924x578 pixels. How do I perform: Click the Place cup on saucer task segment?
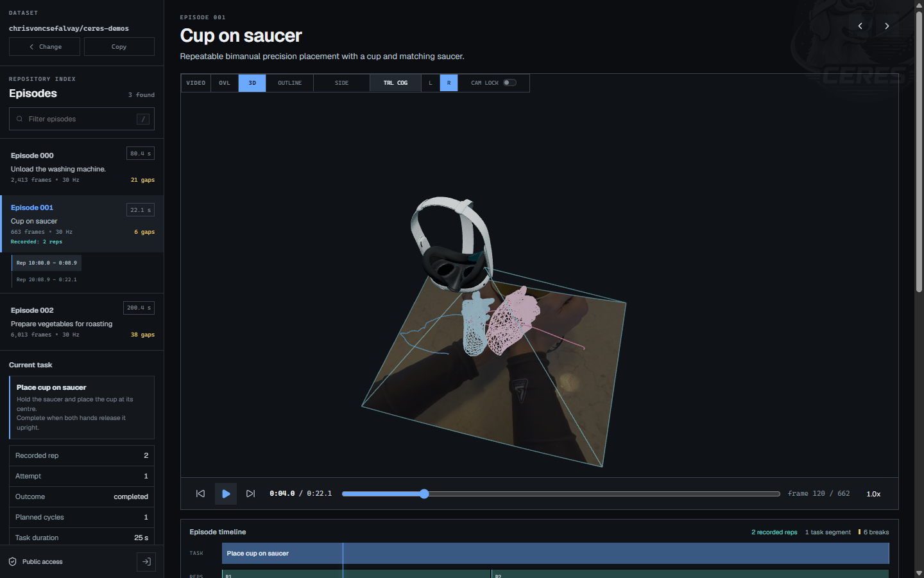point(555,553)
